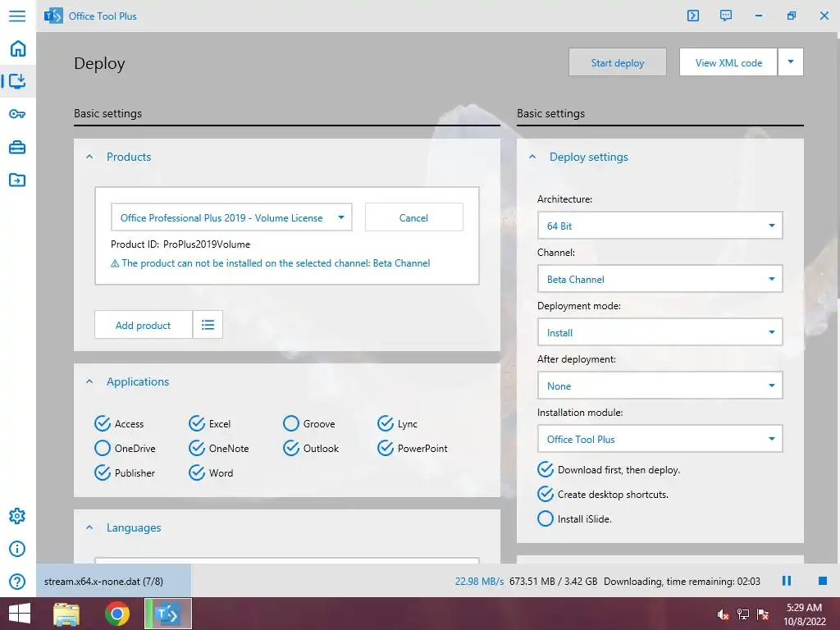Click the Downloading time remaining status
840x630 pixels.
pyautogui.click(x=682, y=582)
